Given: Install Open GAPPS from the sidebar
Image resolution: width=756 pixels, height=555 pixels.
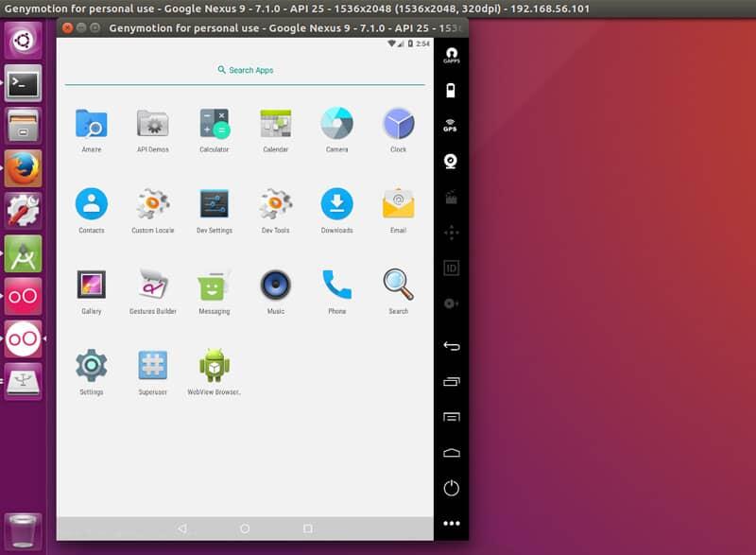Looking at the screenshot, I should [x=451, y=55].
